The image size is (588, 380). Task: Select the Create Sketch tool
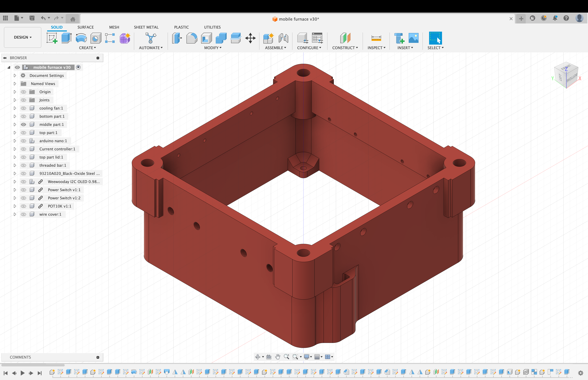(x=52, y=38)
